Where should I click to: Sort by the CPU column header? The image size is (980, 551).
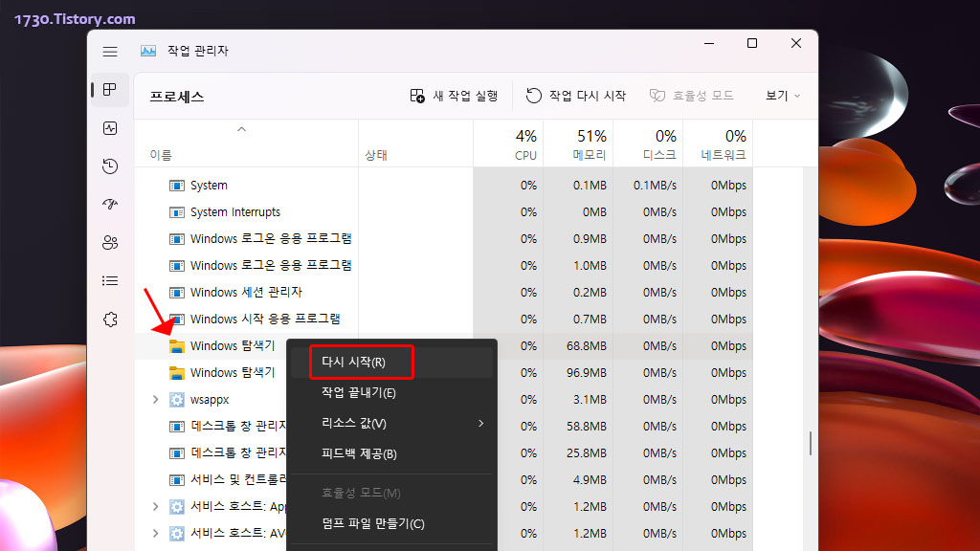[x=508, y=144]
